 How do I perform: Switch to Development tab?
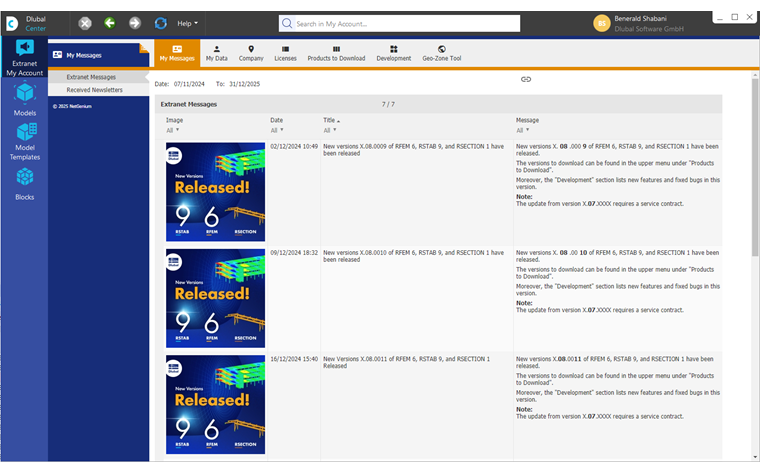tap(394, 53)
